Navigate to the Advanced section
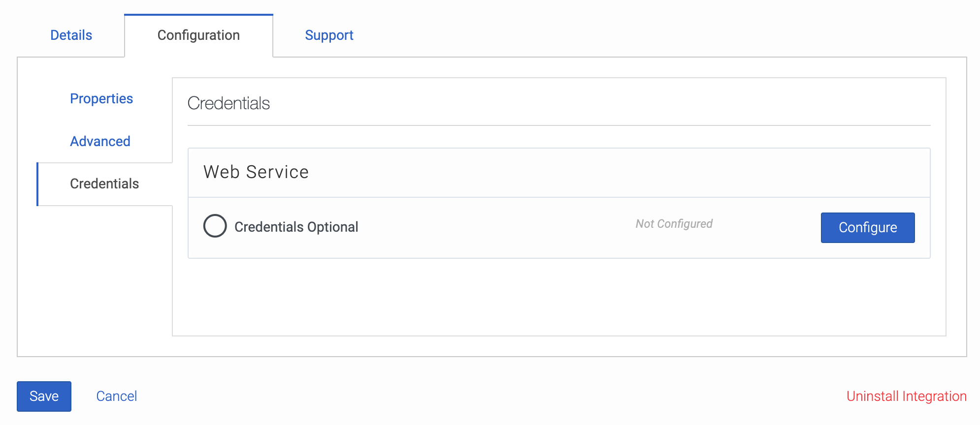 pyautogui.click(x=100, y=141)
